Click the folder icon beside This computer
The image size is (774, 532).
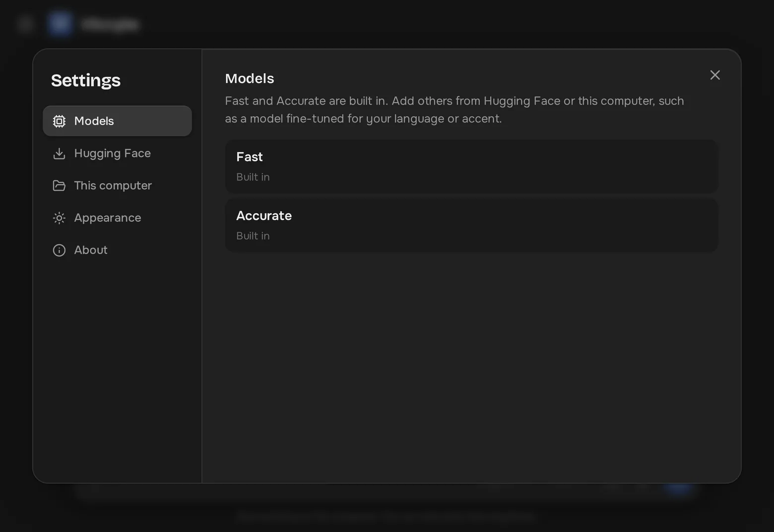click(x=59, y=186)
